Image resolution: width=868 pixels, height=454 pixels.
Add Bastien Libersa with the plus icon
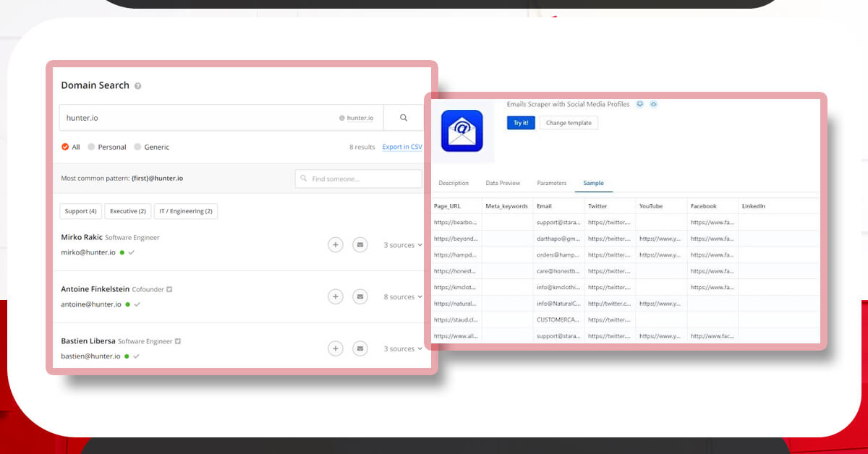pos(335,348)
